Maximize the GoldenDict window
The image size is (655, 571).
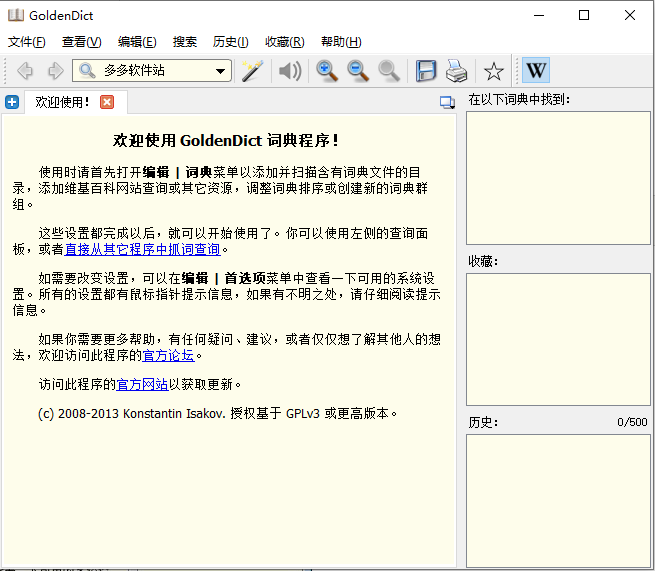(584, 15)
